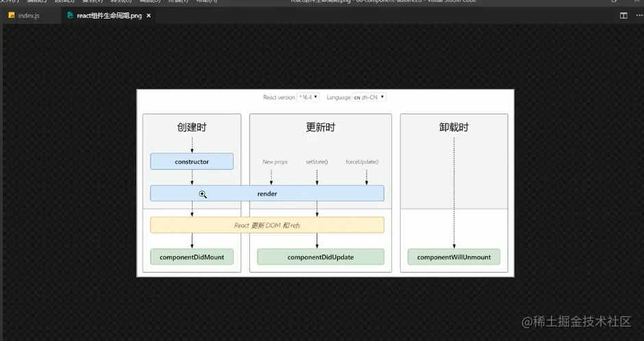Click the render bar in the diagram
This screenshot has width=644, height=341.
click(x=267, y=193)
